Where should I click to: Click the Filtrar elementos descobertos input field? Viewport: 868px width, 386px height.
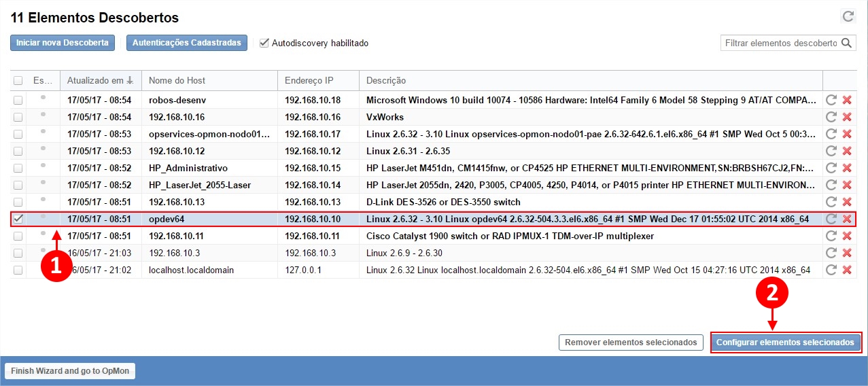pyautogui.click(x=780, y=43)
